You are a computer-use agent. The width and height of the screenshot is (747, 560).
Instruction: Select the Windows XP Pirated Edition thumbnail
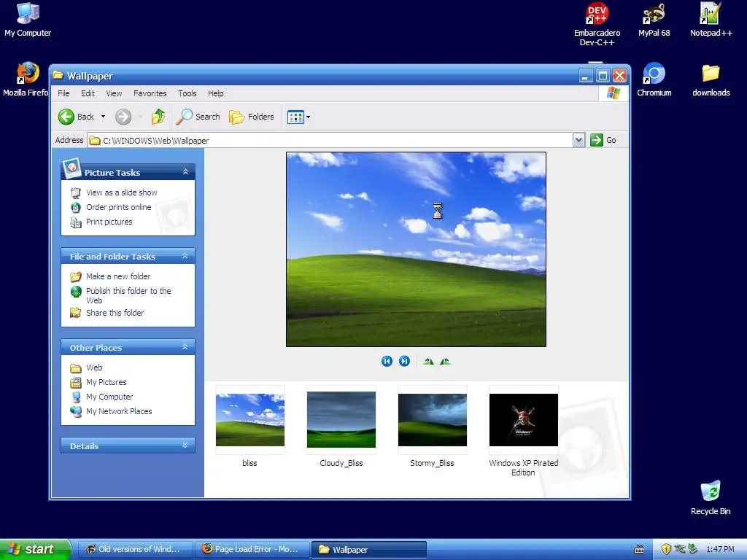point(523,420)
